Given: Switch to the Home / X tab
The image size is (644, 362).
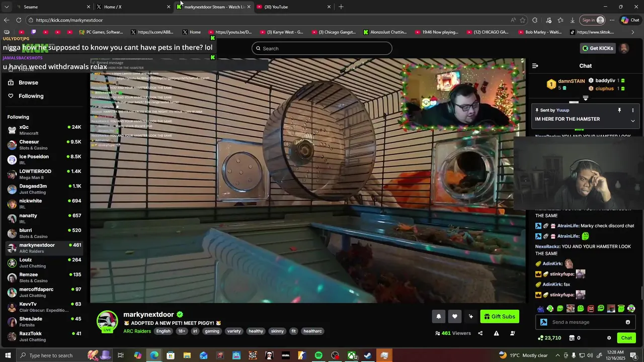Looking at the screenshot, I should click(133, 7).
